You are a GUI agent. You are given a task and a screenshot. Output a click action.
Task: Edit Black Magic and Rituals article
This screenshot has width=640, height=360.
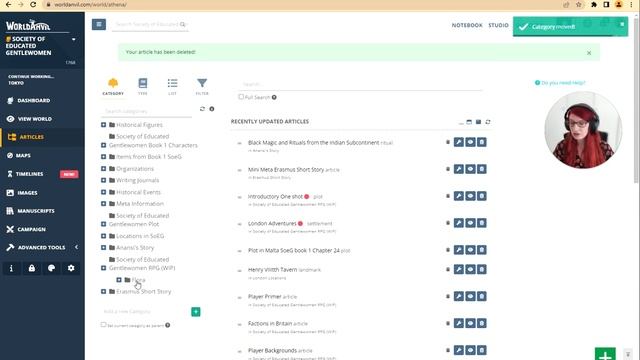459,142
